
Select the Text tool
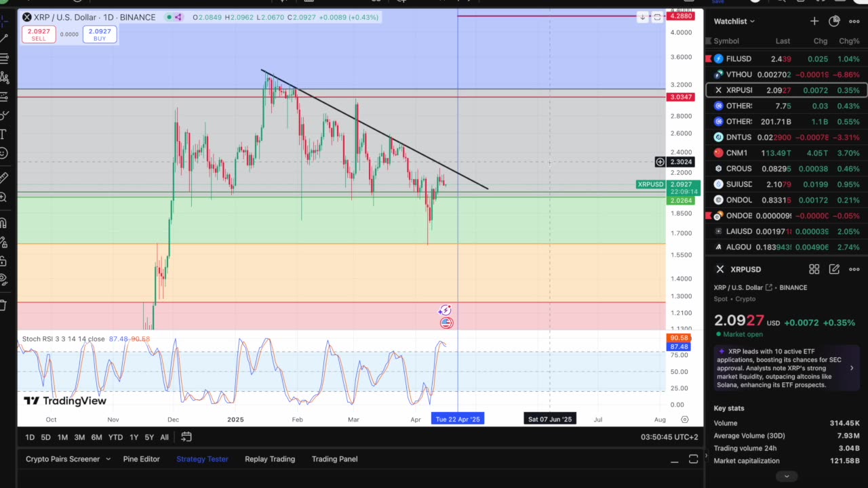point(3,134)
